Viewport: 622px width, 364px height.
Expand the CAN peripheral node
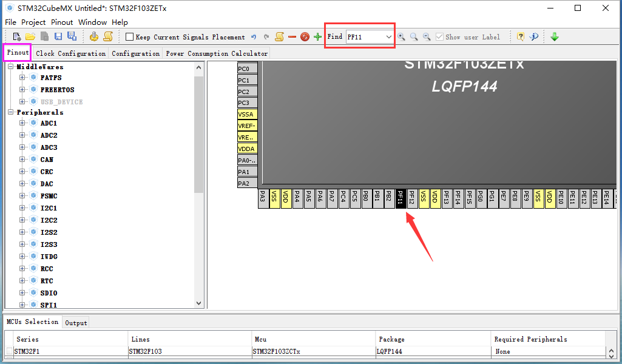(22, 160)
